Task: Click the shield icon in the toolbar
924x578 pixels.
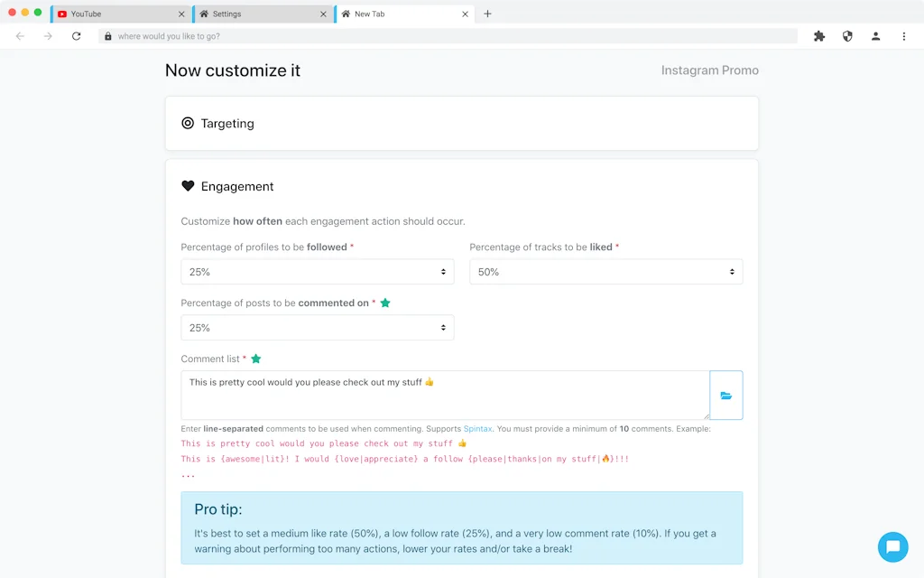Action: pyautogui.click(x=847, y=35)
